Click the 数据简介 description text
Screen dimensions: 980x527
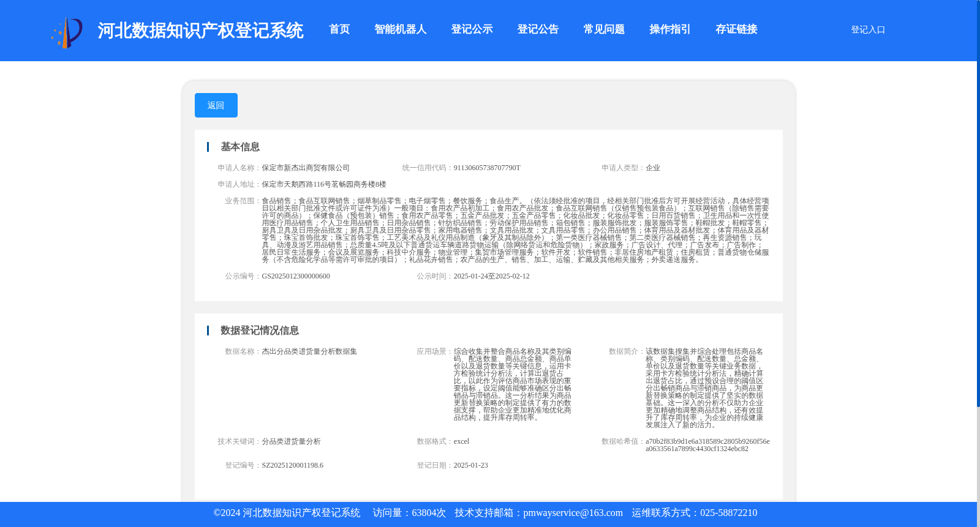pyautogui.click(x=704, y=388)
